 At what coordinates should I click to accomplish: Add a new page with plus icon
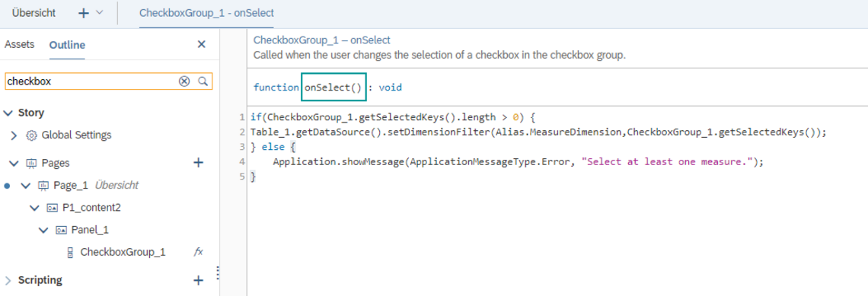click(198, 163)
